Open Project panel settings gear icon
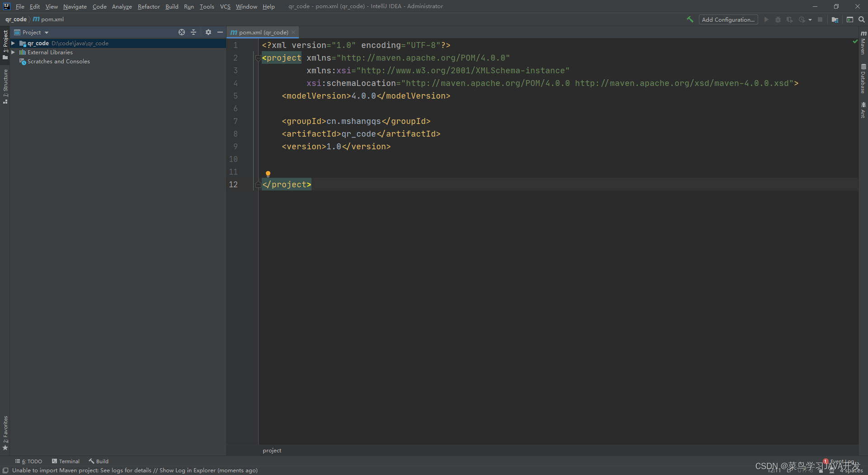This screenshot has width=868, height=475. coord(208,32)
